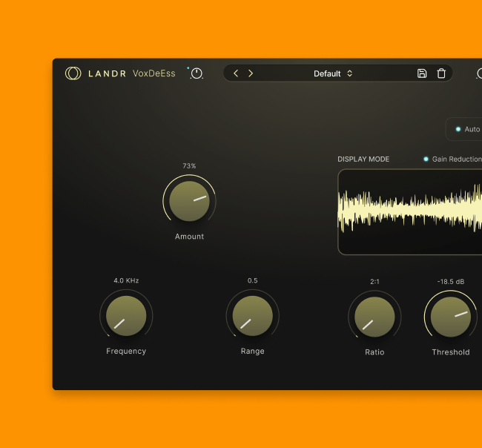
Task: Click the 2:1 ratio value
Action: [x=374, y=282]
